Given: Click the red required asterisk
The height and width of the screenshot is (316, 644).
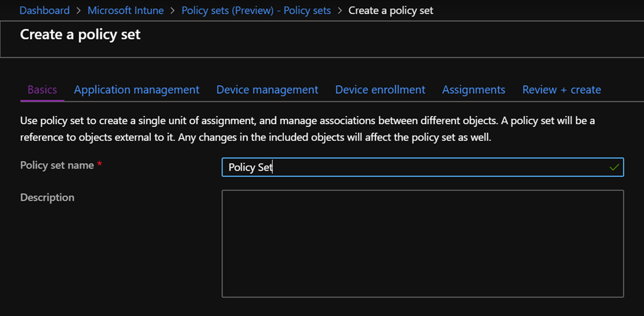Looking at the screenshot, I should 99,165.
